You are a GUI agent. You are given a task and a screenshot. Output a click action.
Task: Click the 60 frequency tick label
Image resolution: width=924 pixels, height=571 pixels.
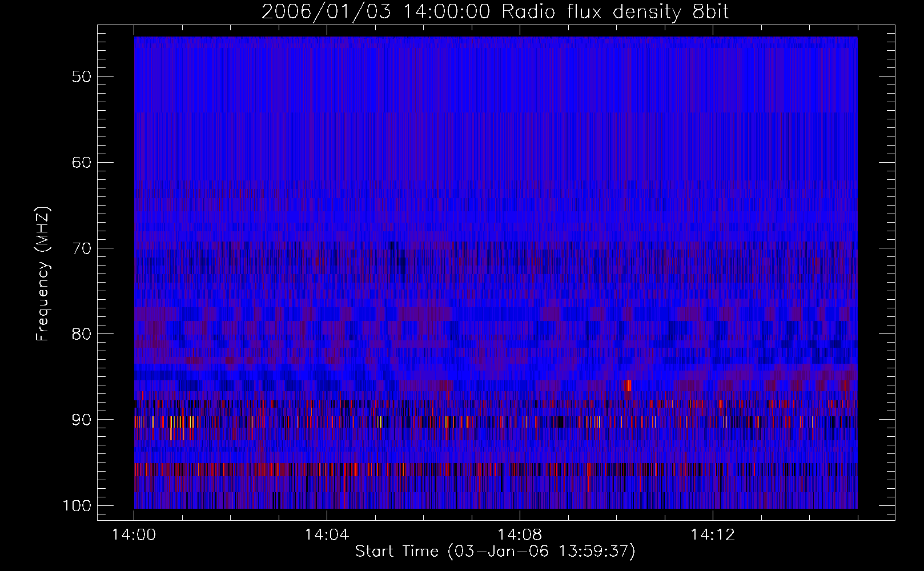pyautogui.click(x=82, y=162)
